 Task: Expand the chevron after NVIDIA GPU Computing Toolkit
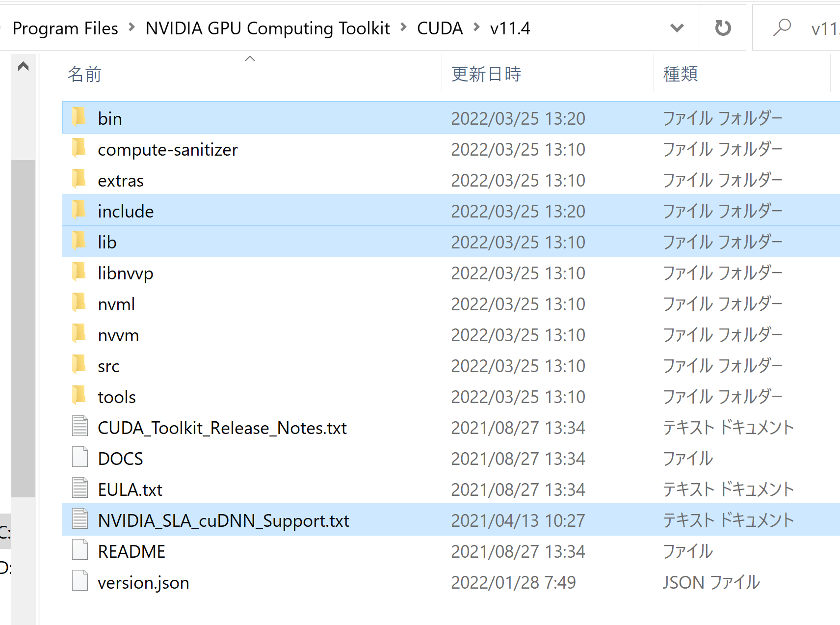(x=403, y=27)
